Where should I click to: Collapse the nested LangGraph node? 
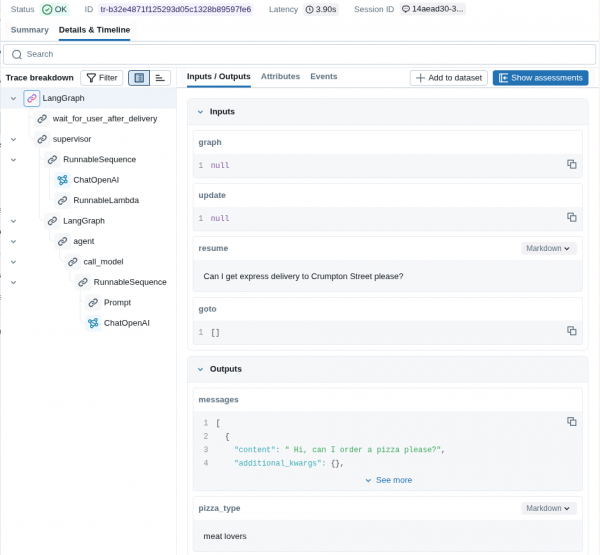click(x=13, y=221)
